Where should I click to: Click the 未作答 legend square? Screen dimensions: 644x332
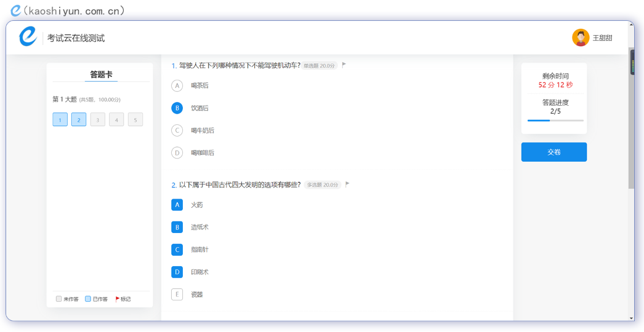click(x=59, y=299)
